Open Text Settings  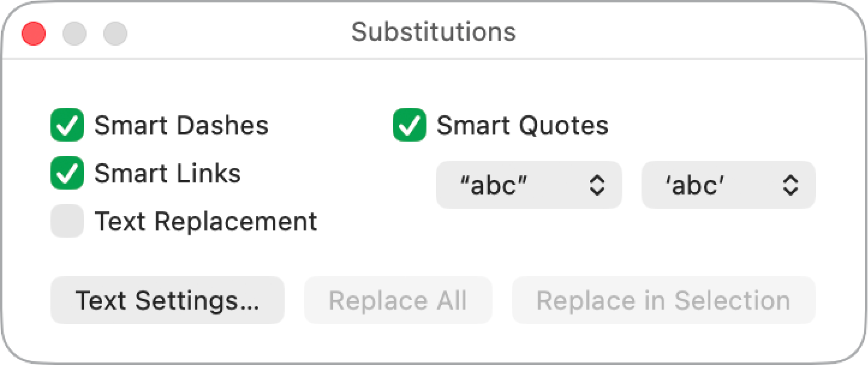tap(168, 300)
